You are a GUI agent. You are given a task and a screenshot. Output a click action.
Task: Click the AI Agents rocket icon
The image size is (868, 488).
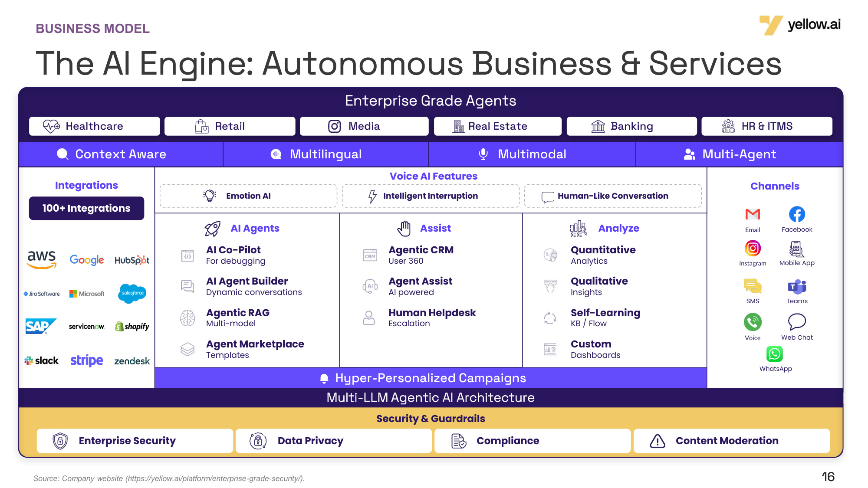tap(213, 229)
